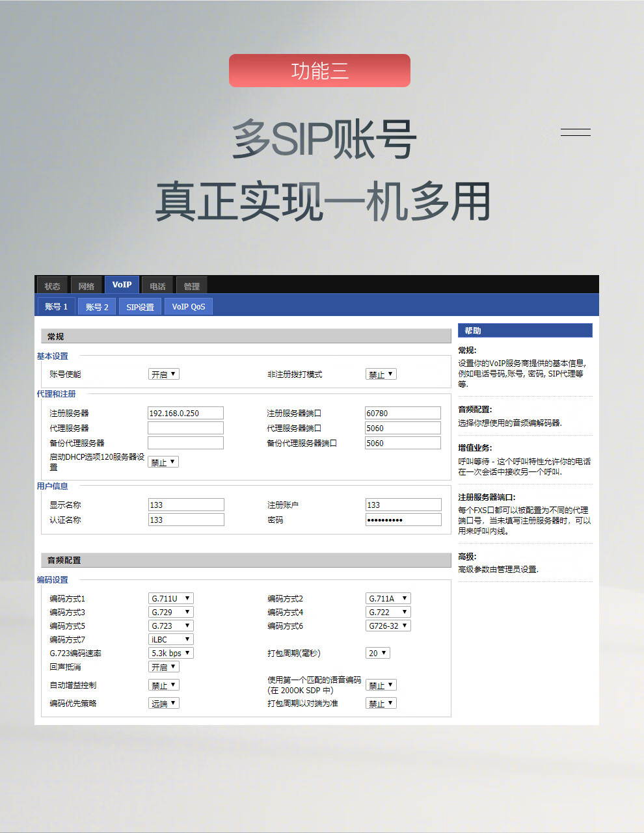Open 编码方式4 codec dropdown showing G.722
The image size is (644, 833).
[x=388, y=612]
